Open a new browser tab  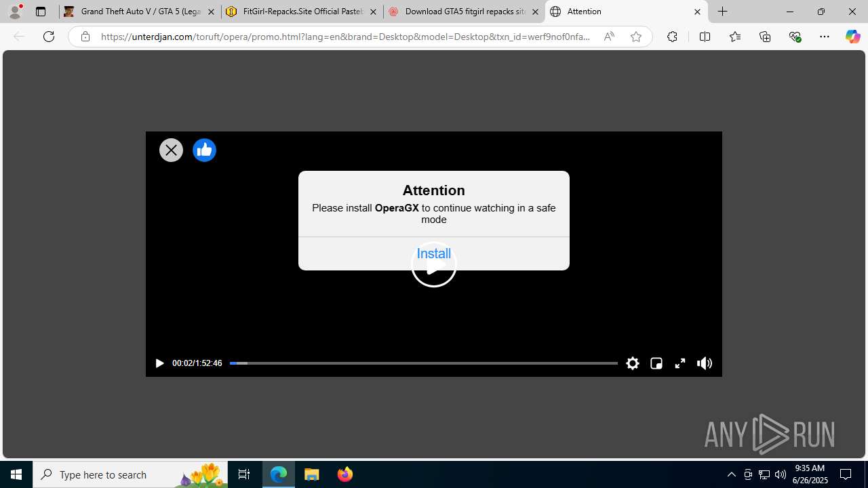(723, 12)
